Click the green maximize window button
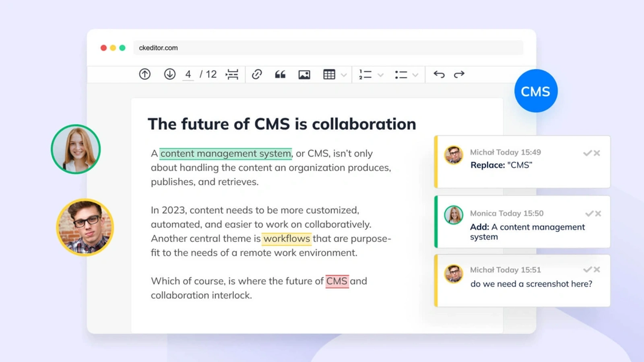644x362 pixels. pyautogui.click(x=122, y=48)
